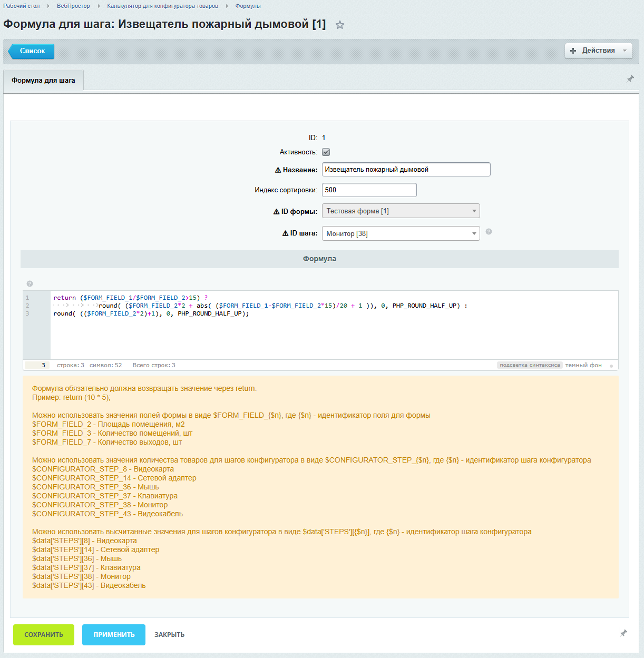Click the text $data['STEPS'][43] - Видеокабель
This screenshot has width=644, height=658.
pyautogui.click(x=89, y=585)
